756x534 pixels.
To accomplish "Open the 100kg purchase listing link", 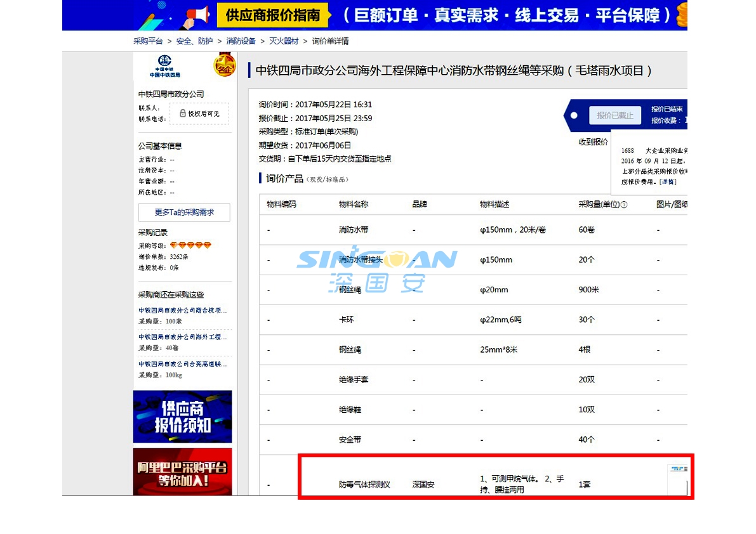I will click(183, 364).
